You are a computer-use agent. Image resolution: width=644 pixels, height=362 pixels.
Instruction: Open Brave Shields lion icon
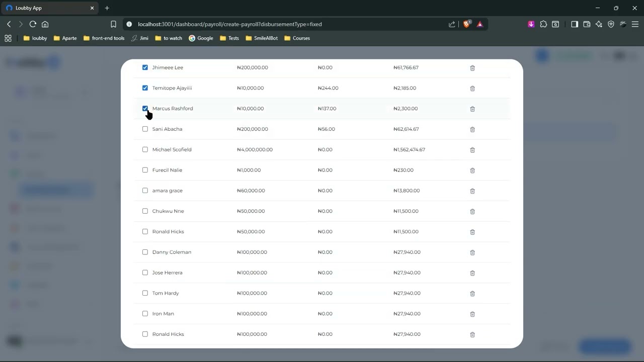[x=467, y=24]
